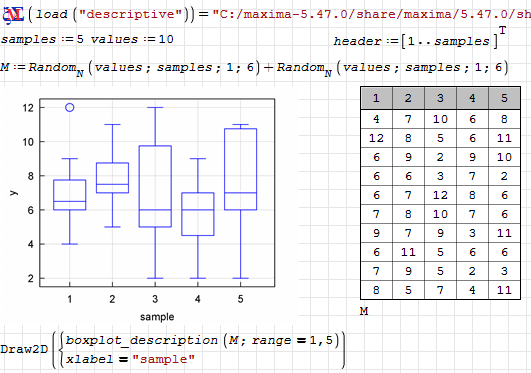Image resolution: width=531 pixels, height=373 pixels.
Task: Select table header cell for column 5
Action: click(504, 98)
